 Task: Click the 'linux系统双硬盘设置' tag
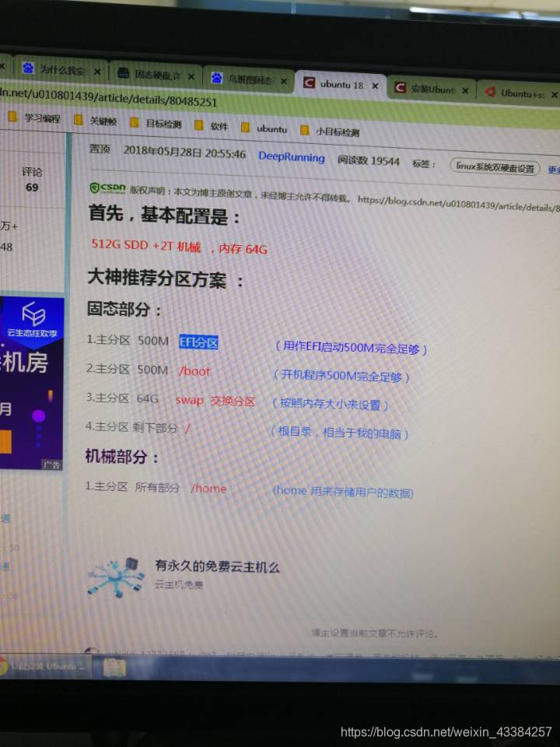[495, 167]
